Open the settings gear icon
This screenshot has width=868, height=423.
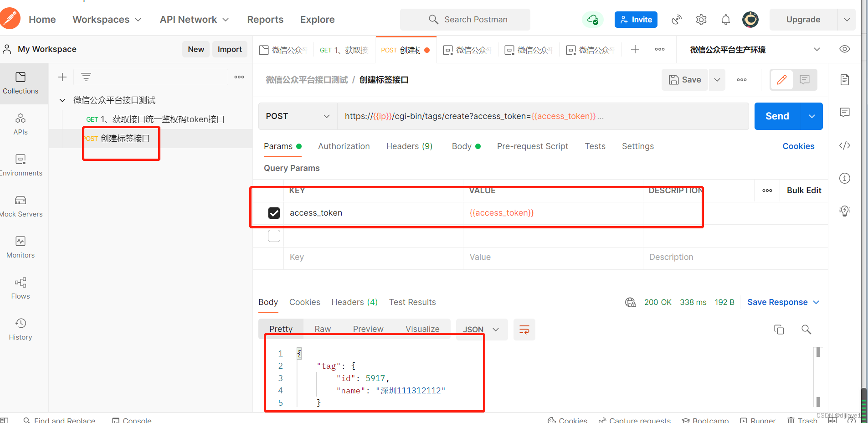click(x=701, y=20)
